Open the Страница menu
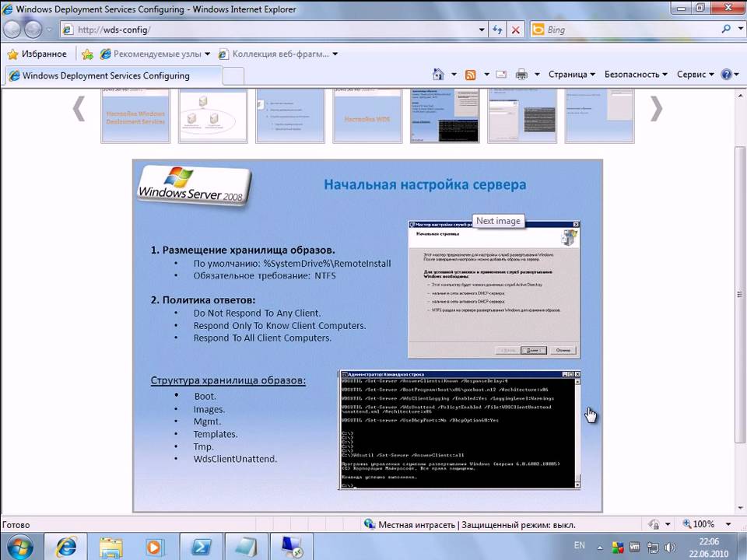The height and width of the screenshot is (560, 747). click(571, 75)
